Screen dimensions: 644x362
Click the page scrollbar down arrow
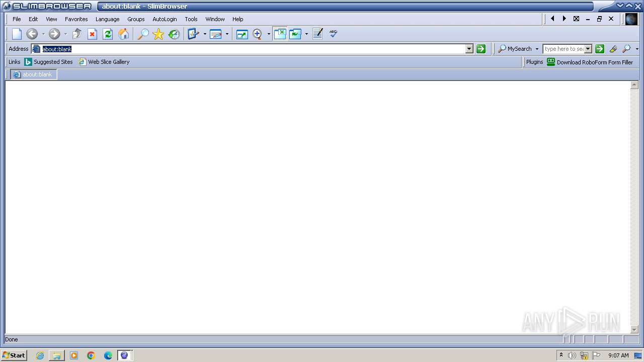(x=634, y=329)
